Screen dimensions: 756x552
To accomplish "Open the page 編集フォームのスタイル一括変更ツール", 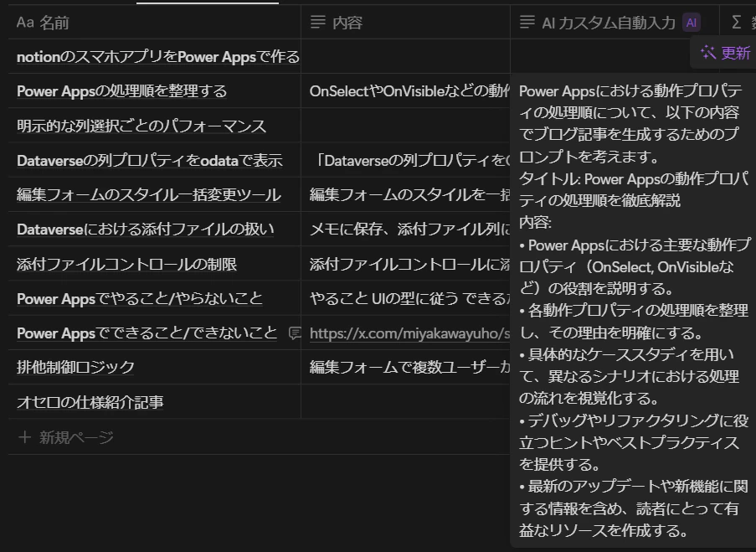I will (148, 195).
